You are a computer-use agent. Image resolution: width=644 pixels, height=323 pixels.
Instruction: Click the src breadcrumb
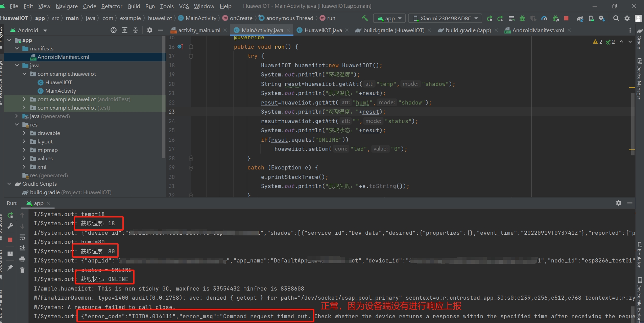tap(55, 18)
